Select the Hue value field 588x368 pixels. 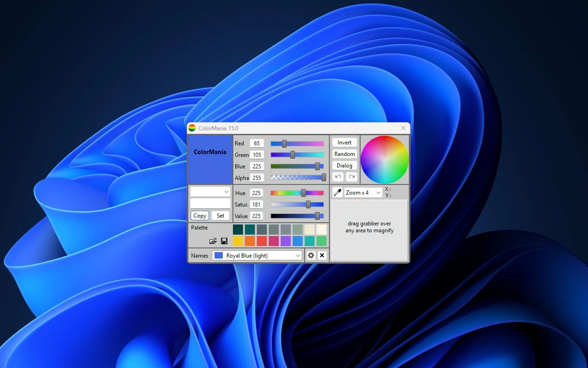(x=257, y=193)
